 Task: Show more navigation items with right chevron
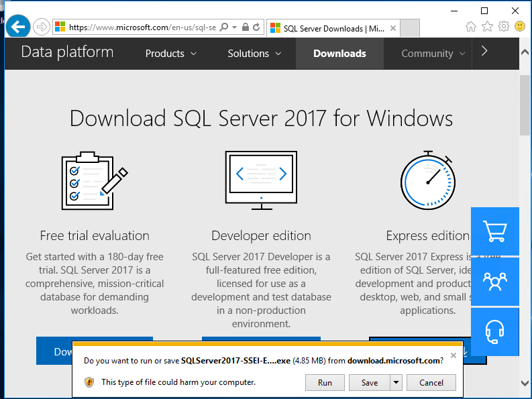tap(484, 51)
